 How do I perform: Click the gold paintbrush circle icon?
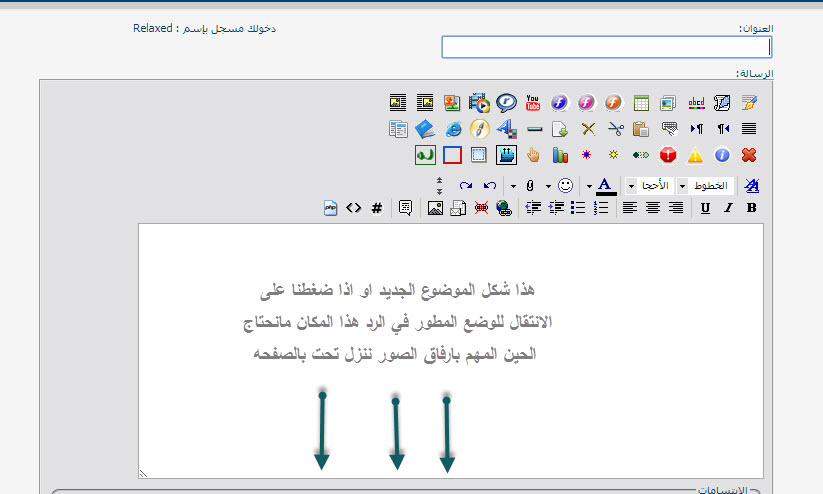[x=479, y=129]
